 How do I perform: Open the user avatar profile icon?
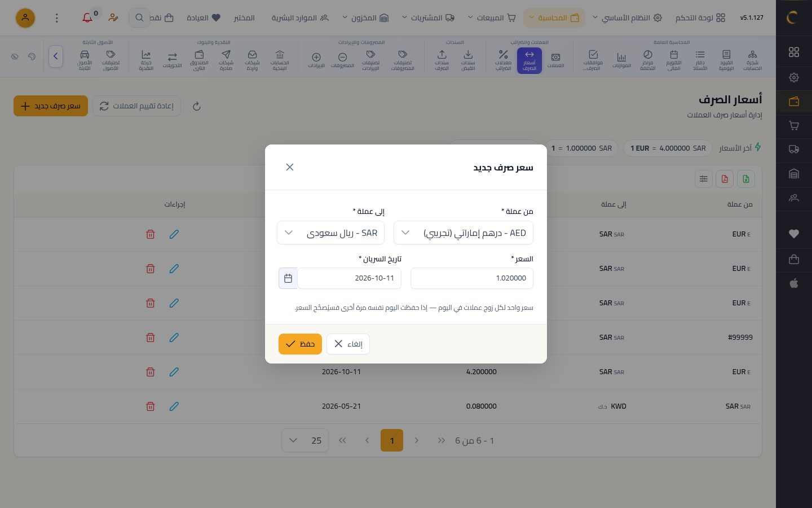(25, 18)
